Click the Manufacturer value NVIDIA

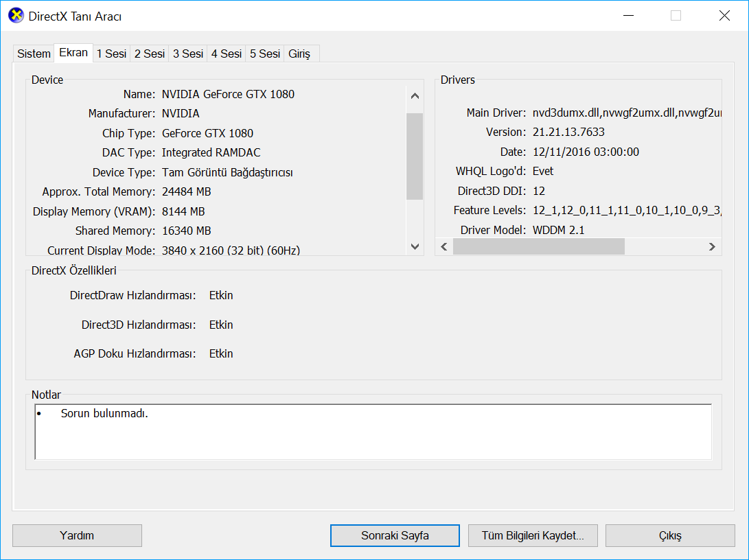click(181, 114)
